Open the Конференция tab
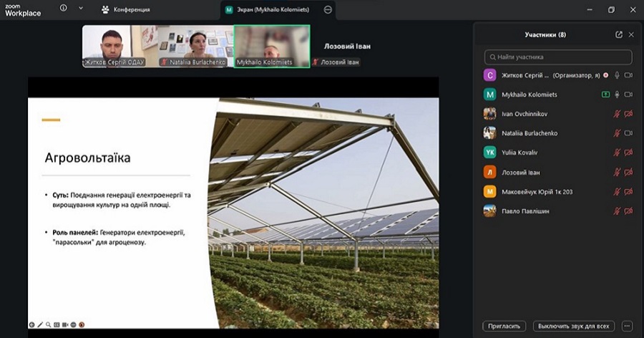This screenshot has width=644, height=338. pyautogui.click(x=126, y=10)
